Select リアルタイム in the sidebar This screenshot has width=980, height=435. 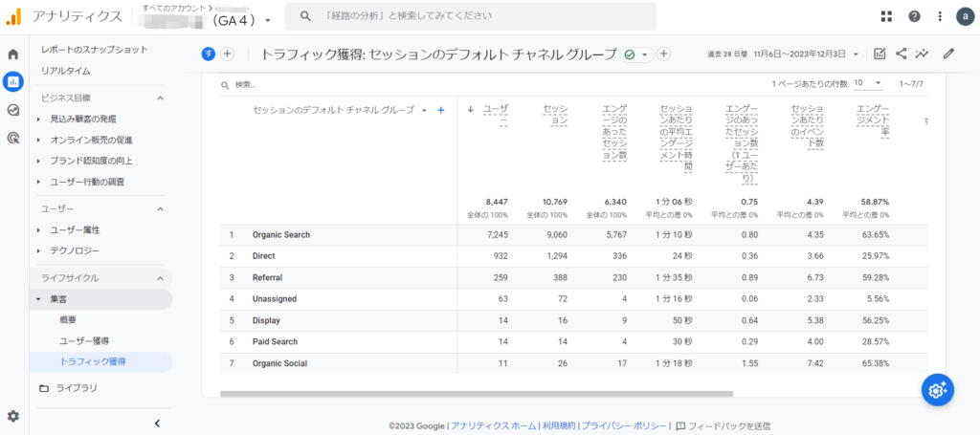coord(66,71)
